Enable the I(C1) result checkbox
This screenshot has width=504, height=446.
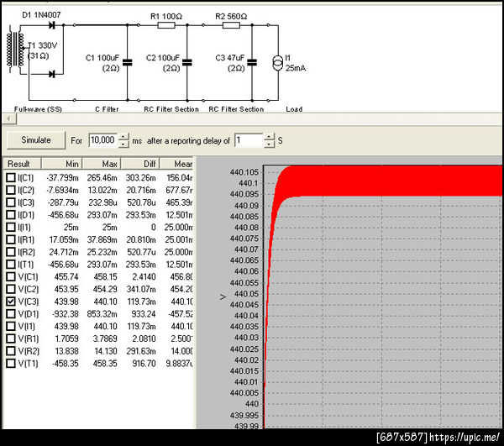(x=11, y=177)
